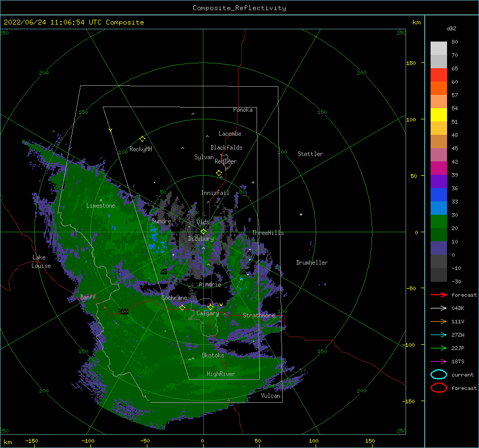Click the green 30-20 dBZ color swatch
Image resolution: width=479 pixels, height=448 pixels.
pyautogui.click(x=439, y=222)
